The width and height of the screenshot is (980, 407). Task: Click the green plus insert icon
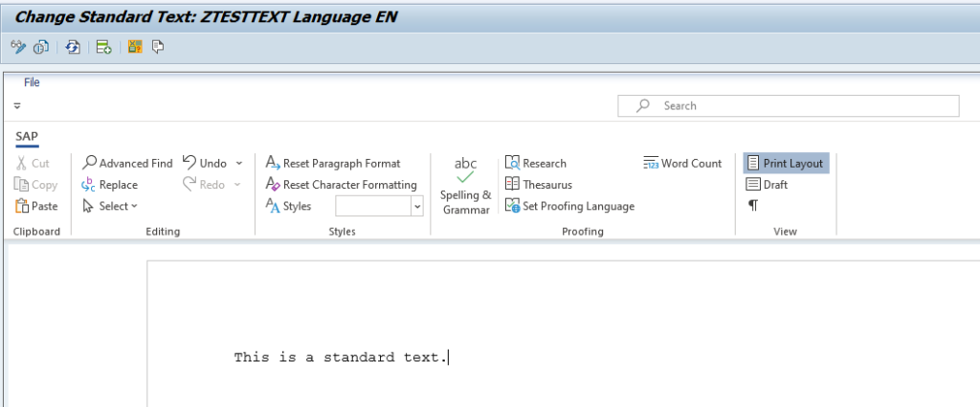[103, 47]
